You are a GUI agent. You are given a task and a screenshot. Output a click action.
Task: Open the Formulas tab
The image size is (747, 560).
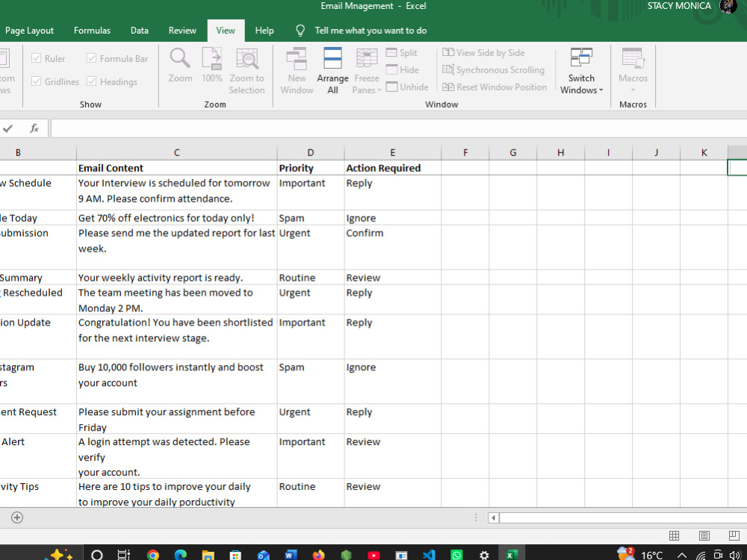[x=92, y=31]
